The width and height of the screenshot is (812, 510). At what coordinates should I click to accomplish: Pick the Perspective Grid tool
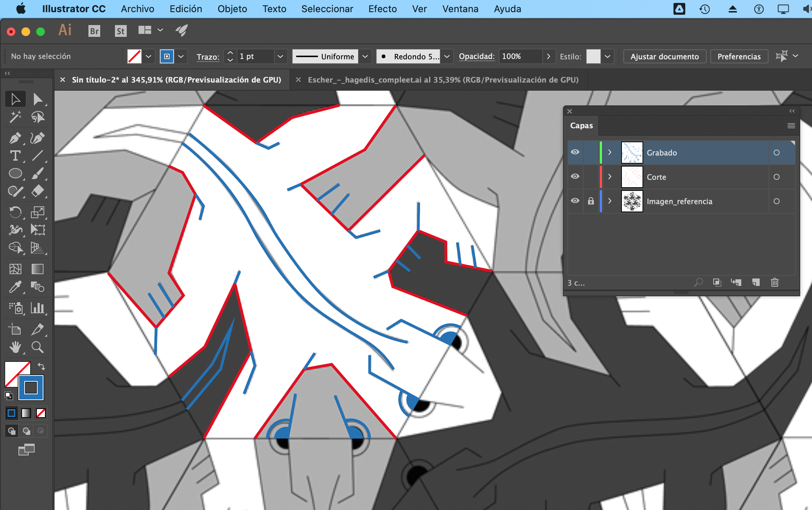(x=38, y=248)
